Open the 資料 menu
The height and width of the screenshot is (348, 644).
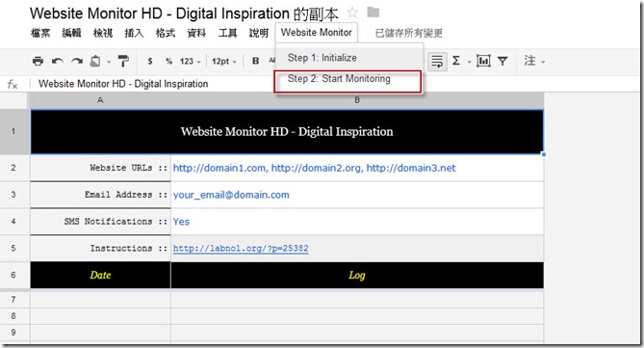coord(196,33)
